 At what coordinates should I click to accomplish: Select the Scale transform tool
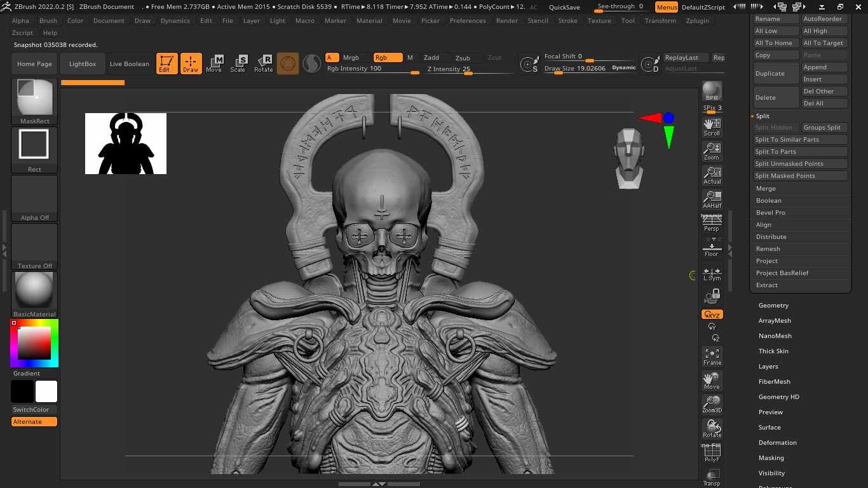(238, 64)
